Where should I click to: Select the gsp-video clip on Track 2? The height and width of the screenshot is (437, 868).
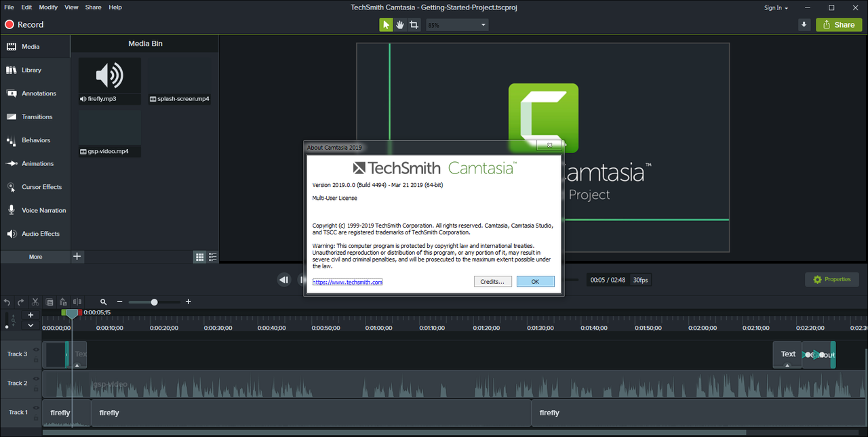point(455,383)
